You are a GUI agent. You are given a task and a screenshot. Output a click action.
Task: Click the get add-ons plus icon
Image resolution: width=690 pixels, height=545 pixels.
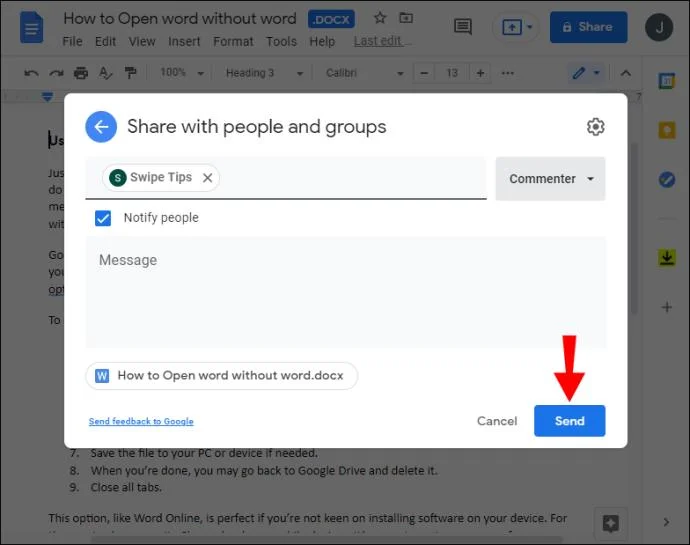point(667,307)
